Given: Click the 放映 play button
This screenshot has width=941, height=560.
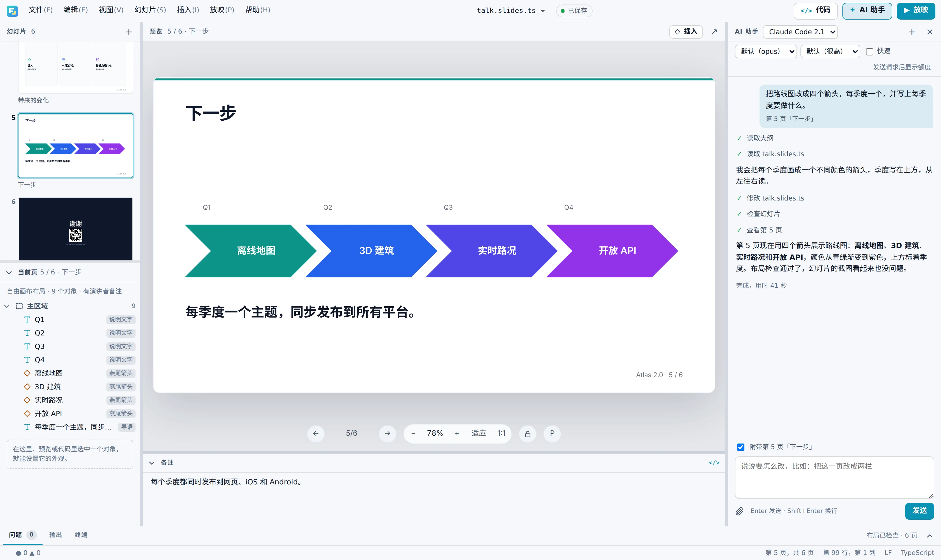Looking at the screenshot, I should [x=916, y=11].
